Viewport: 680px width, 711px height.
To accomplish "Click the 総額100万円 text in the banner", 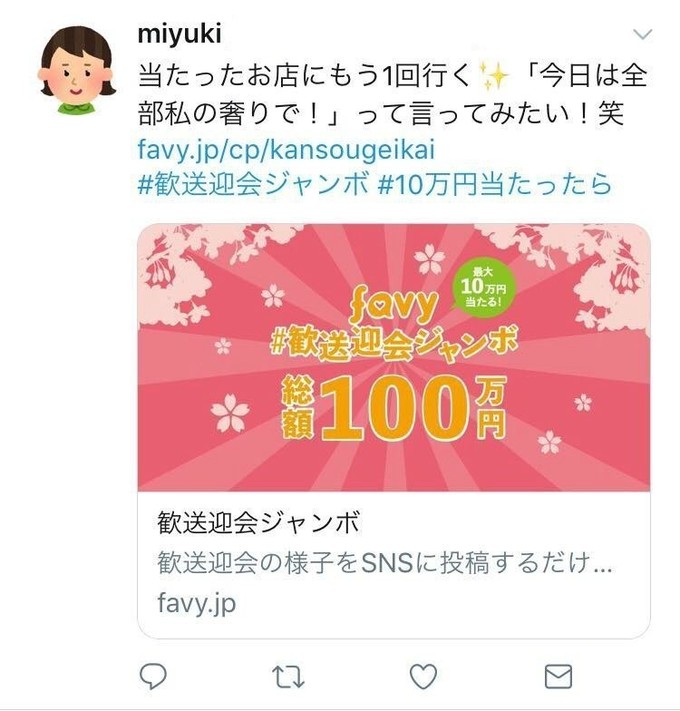I will coord(393,409).
